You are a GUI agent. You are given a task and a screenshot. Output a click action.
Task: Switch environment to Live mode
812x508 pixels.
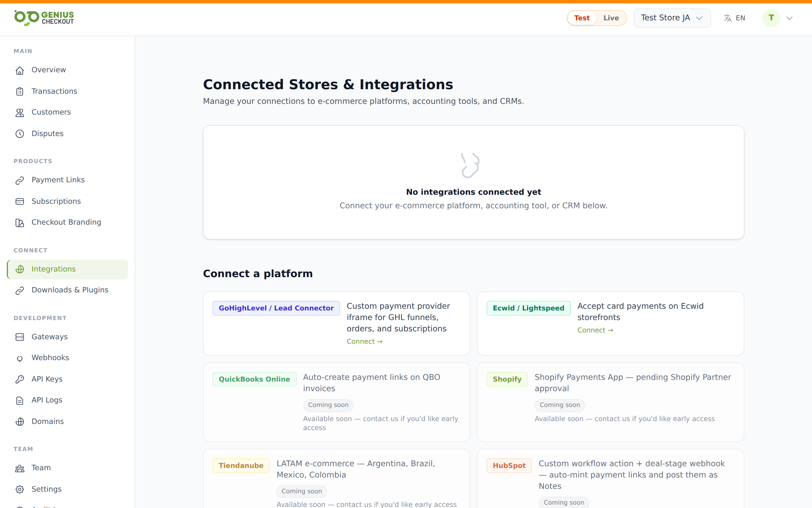click(x=611, y=18)
